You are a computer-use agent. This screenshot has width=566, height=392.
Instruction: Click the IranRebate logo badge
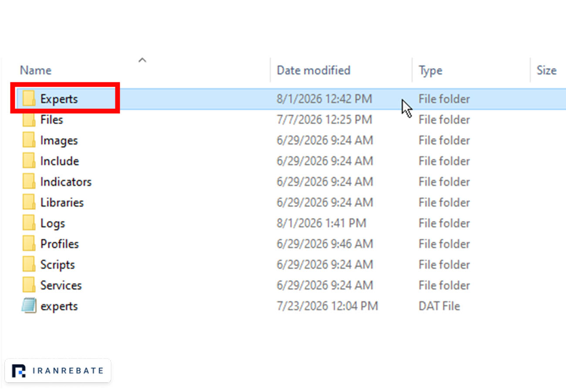pos(57,371)
